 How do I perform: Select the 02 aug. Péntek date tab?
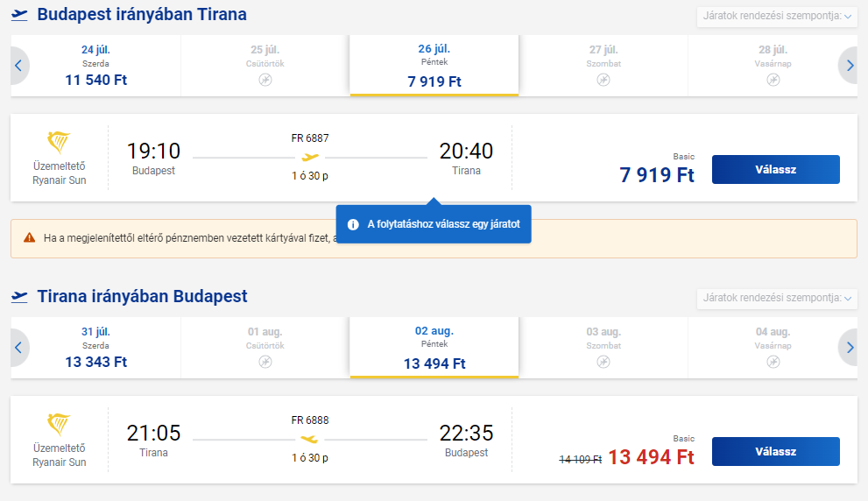coord(434,348)
